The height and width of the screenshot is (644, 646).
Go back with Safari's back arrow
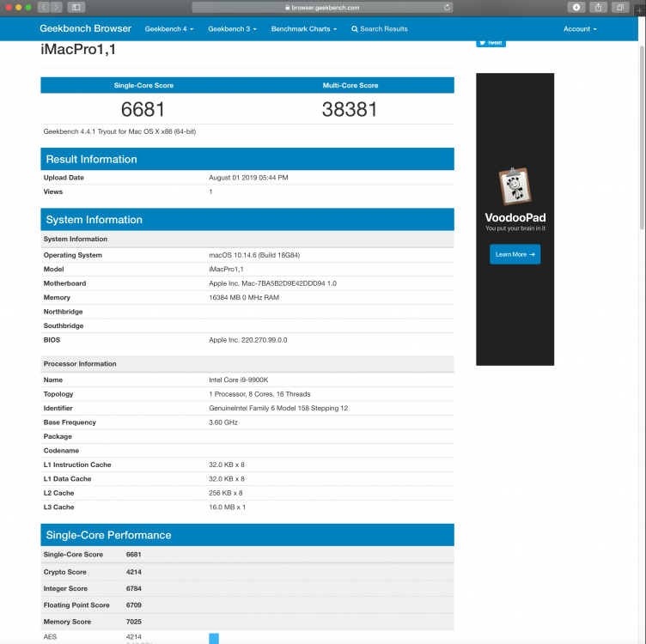(44, 7)
